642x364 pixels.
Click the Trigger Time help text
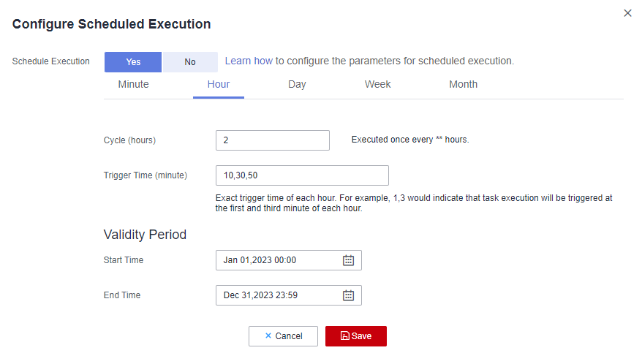coord(414,203)
